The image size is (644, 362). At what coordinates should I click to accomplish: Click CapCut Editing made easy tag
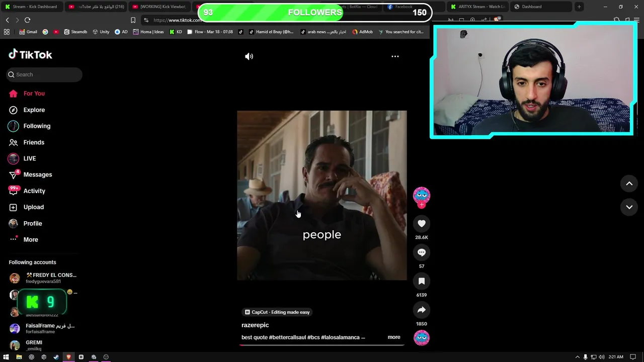(277, 312)
